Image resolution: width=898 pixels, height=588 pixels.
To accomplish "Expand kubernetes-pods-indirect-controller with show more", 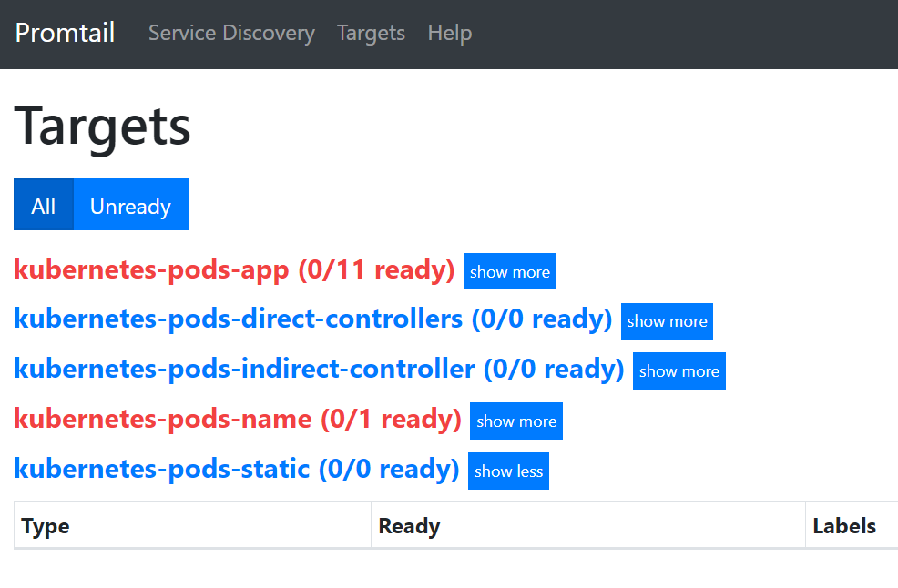I will coord(679,371).
